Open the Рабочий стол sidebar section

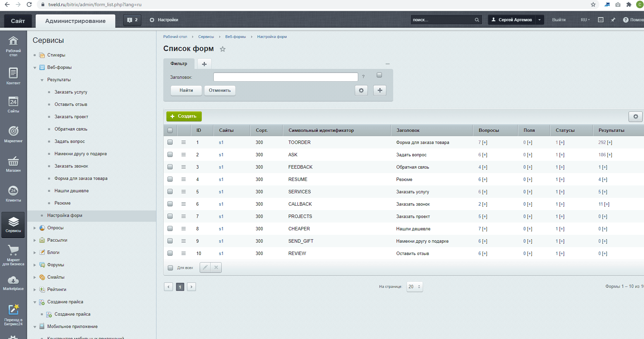click(x=13, y=46)
